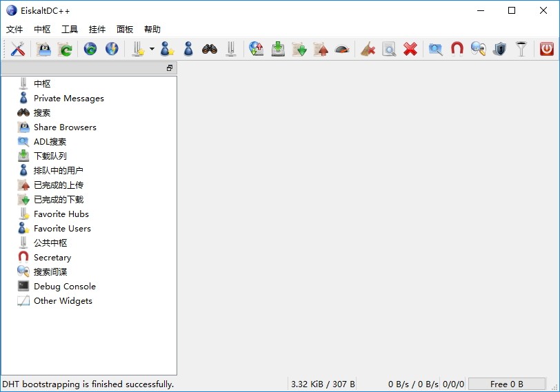
Task: Click the transfers globe with arrows icon
Action: point(257,49)
